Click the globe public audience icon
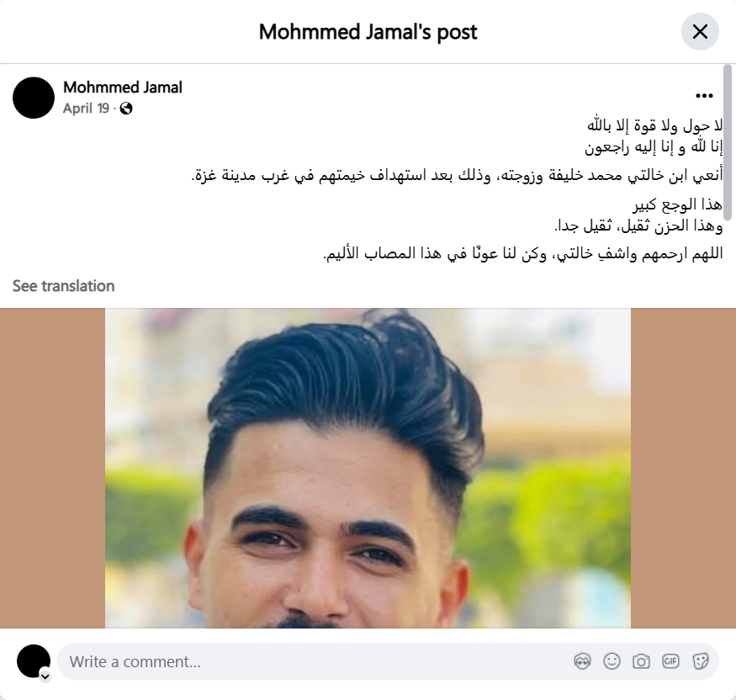Screen dimensions: 736x700 click(x=126, y=109)
